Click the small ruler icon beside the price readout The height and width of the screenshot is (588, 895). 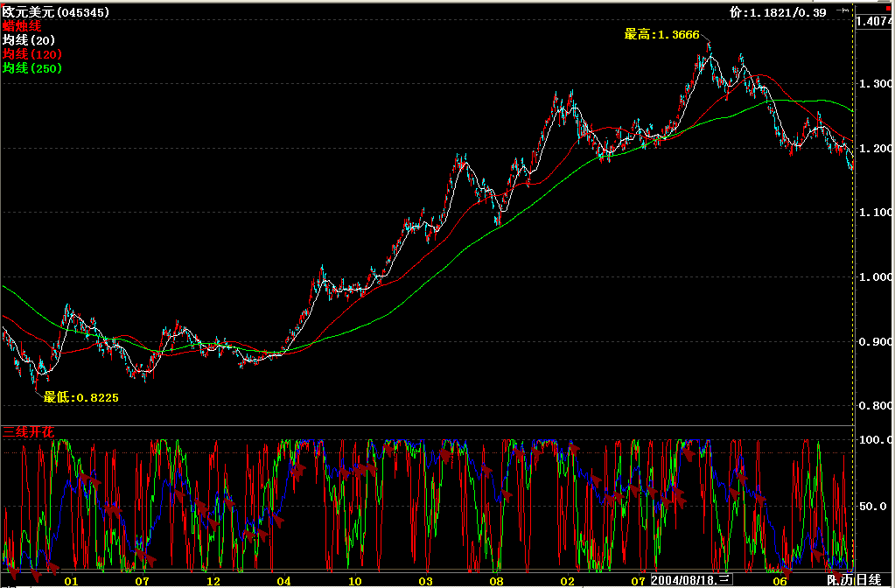(x=843, y=10)
